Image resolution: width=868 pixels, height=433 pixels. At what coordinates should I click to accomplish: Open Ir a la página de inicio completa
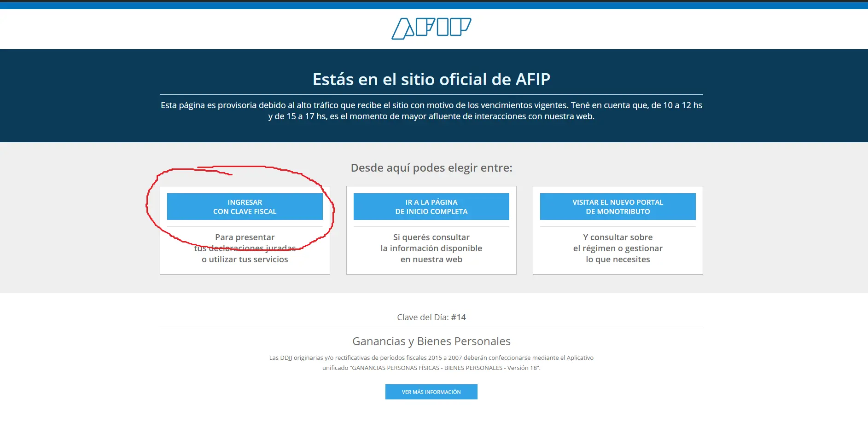click(x=431, y=207)
